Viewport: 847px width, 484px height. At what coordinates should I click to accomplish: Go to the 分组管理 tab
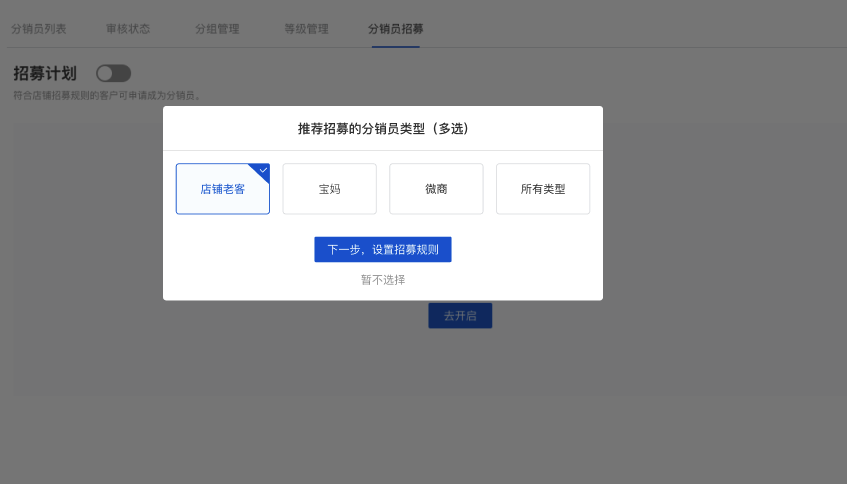(x=217, y=29)
